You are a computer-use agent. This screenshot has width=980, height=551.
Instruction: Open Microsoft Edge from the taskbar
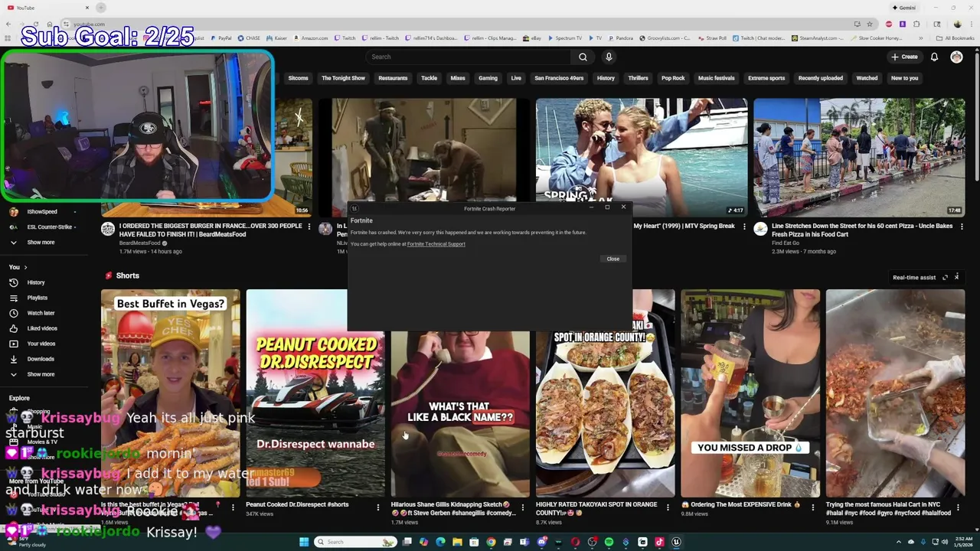pyautogui.click(x=440, y=542)
